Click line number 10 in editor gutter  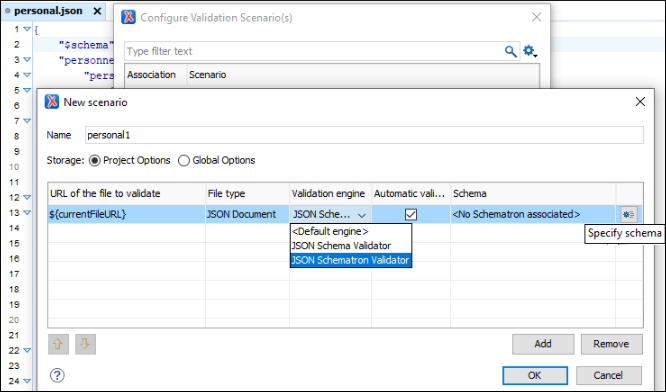tap(14, 167)
